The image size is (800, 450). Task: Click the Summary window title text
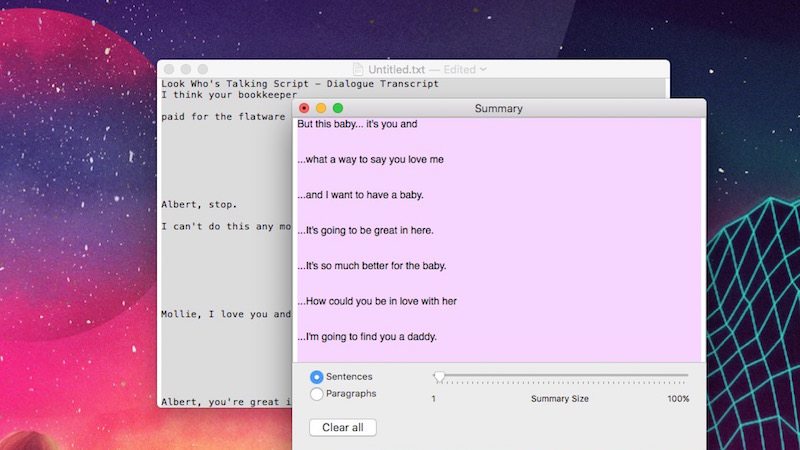tap(498, 109)
